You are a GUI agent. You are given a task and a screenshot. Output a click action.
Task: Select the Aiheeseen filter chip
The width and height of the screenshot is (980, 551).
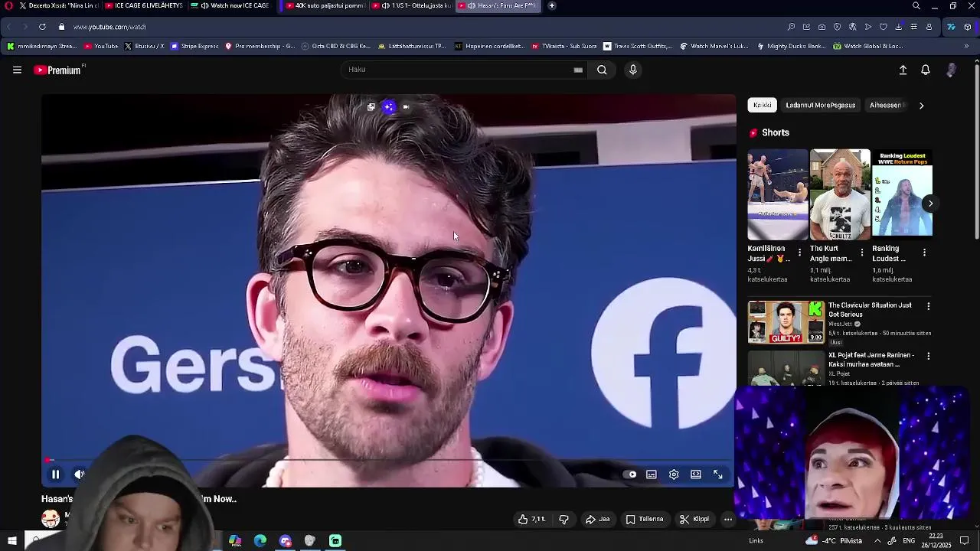[887, 105]
